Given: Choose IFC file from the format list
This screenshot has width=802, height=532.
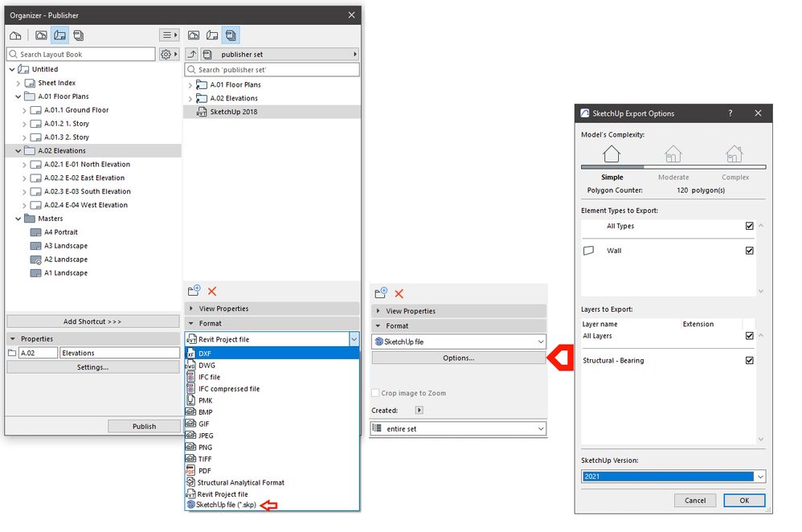Looking at the screenshot, I should (x=272, y=377).
